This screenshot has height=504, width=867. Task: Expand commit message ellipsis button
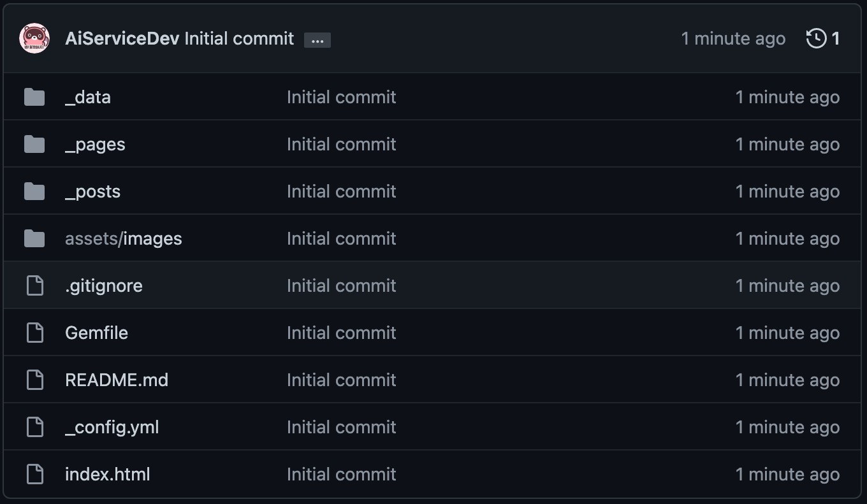317,40
